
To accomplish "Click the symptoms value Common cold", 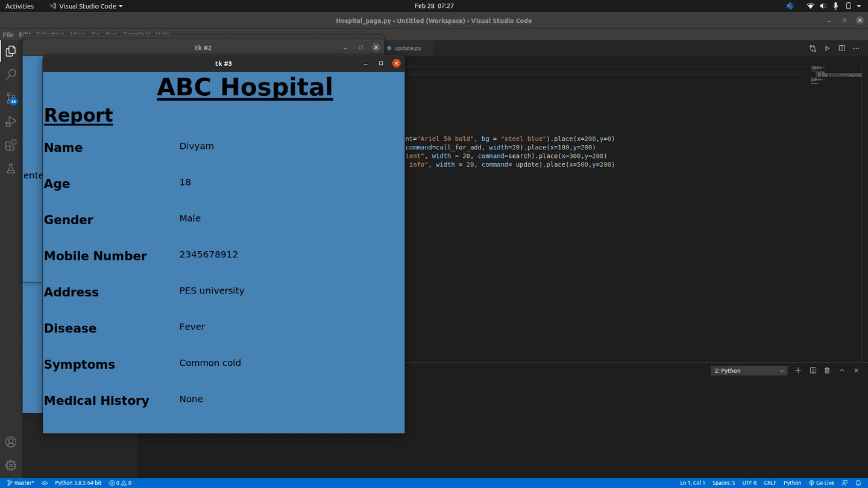I will 210,363.
